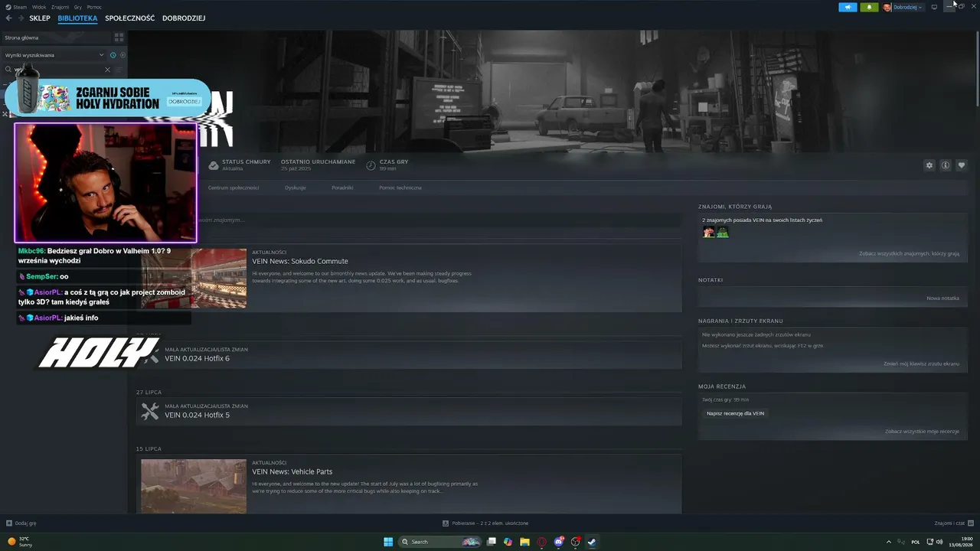This screenshot has height=551, width=980.
Task: Open the Pomoc menu
Action: [94, 7]
